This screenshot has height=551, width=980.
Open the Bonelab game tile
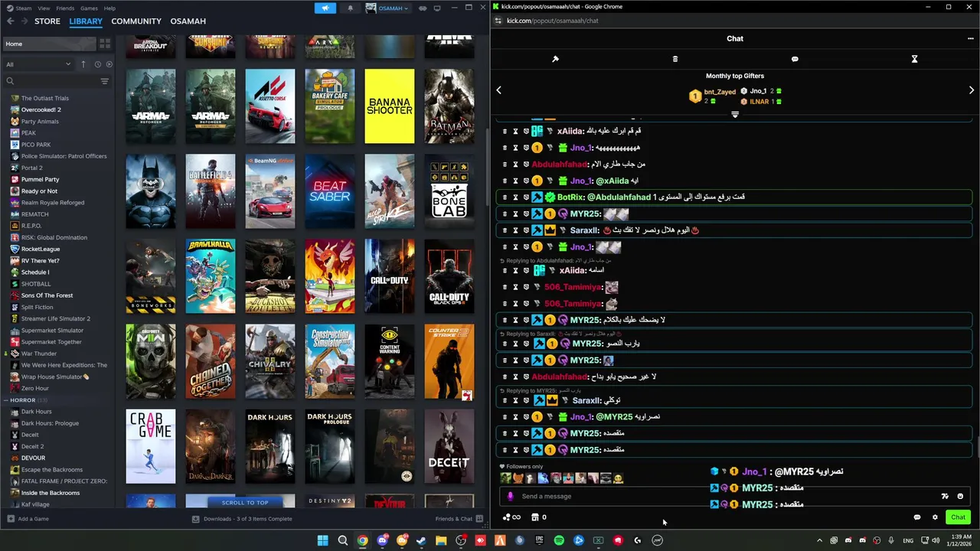coord(449,191)
